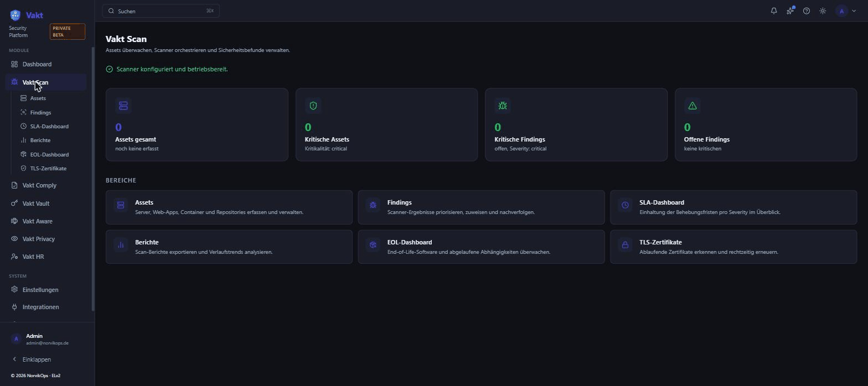Screen dimensions: 868x386
Task: Click the Einklappen collapse sidebar button
Action: point(46,359)
